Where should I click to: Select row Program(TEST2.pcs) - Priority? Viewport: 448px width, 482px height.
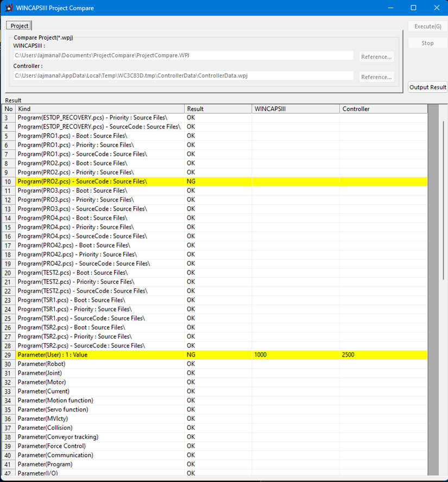pos(214,282)
